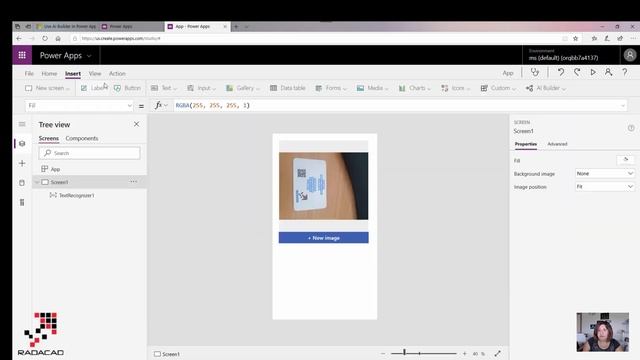Select the Screens tab in Tree view
640x360 pixels.
(49, 138)
